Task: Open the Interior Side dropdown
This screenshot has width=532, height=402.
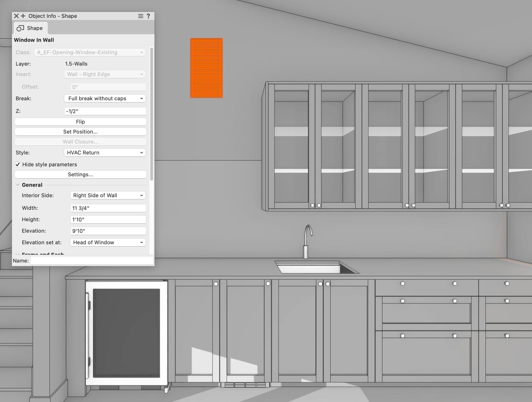Action: (x=108, y=195)
